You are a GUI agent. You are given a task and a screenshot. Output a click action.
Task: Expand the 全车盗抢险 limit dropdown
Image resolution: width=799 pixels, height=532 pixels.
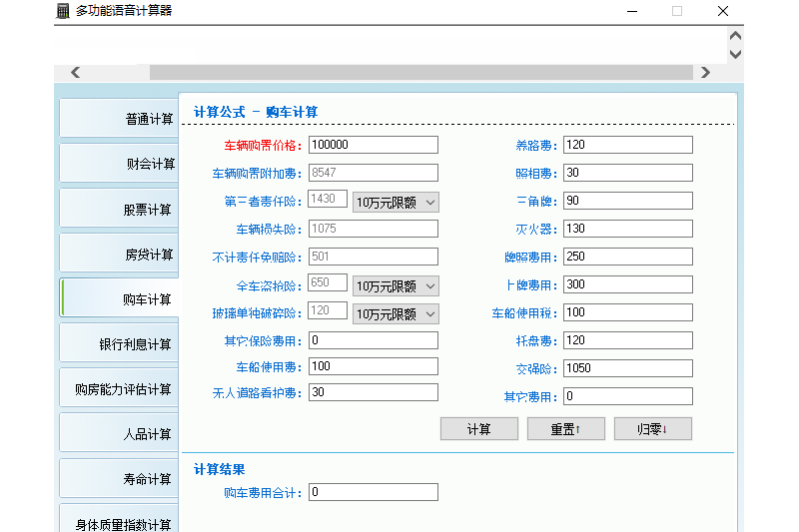[396, 286]
